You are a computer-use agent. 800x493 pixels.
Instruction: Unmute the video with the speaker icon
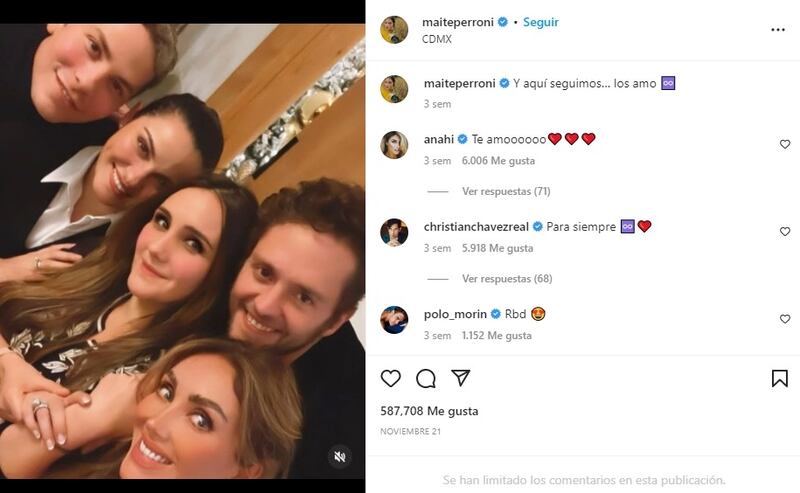tap(340, 457)
